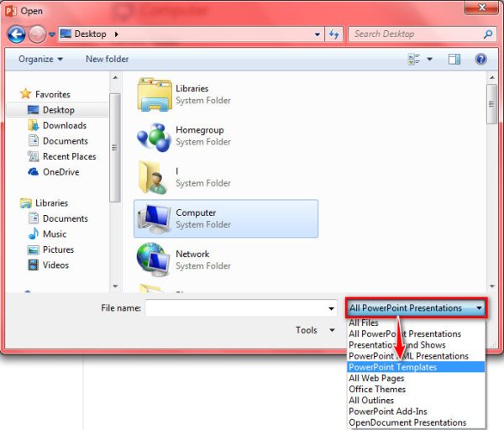The image size is (504, 430).
Task: Click the Change your view icon
Action: pyautogui.click(x=414, y=59)
